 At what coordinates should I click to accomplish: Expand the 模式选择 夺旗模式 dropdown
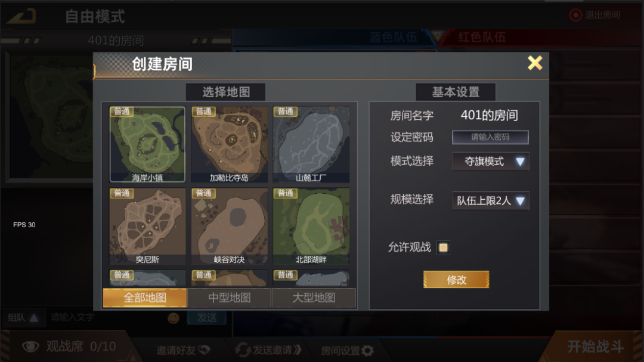point(491,162)
